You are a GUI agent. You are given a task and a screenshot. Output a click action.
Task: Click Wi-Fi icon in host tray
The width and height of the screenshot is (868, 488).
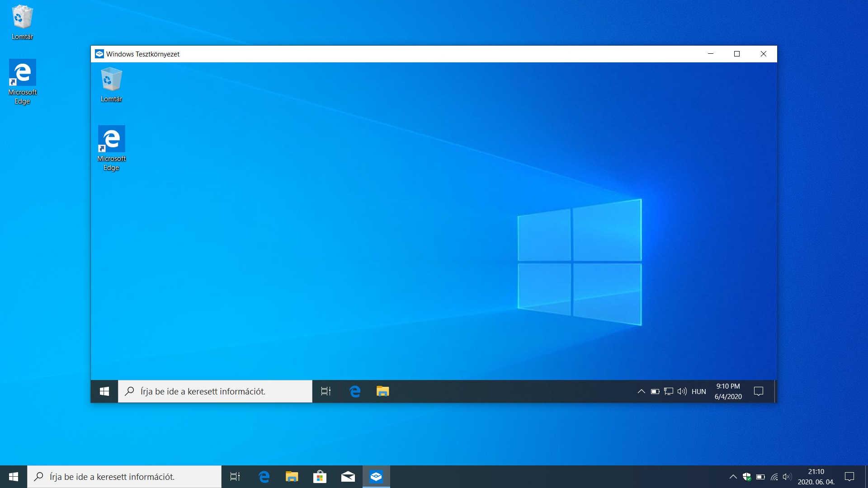[774, 477]
